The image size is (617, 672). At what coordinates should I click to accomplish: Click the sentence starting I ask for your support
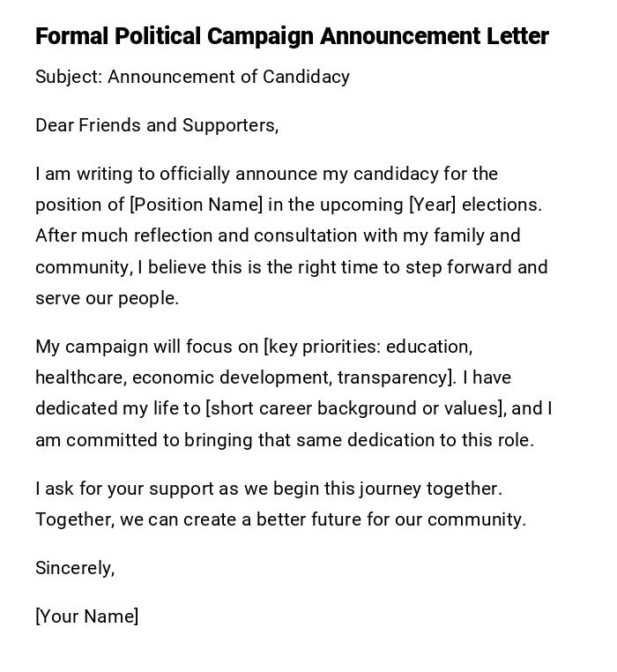(x=268, y=489)
